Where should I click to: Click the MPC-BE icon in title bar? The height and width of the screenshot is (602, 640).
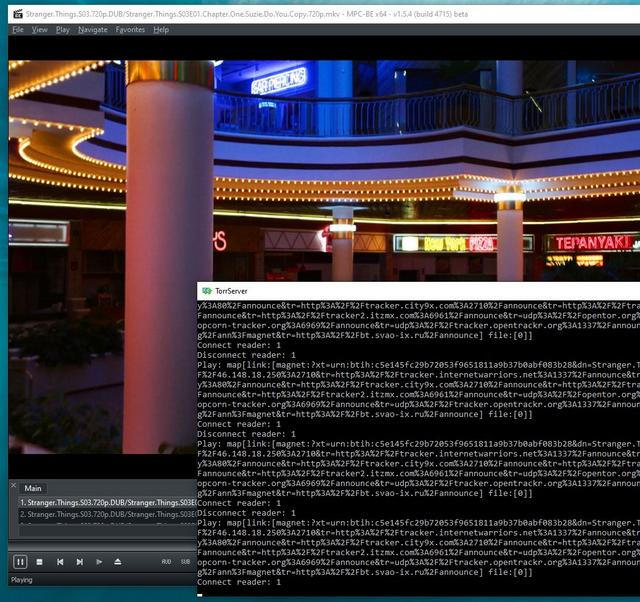coord(18,14)
